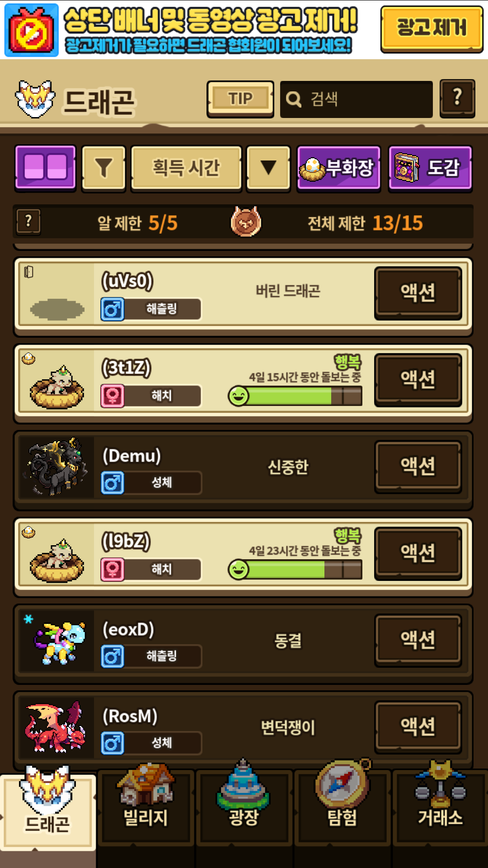The width and height of the screenshot is (488, 868).
Task: Open the 도감 encyclopedia book
Action: click(430, 168)
